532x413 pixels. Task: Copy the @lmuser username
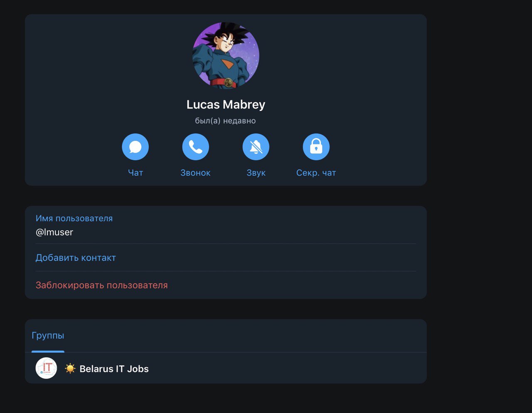pos(54,232)
